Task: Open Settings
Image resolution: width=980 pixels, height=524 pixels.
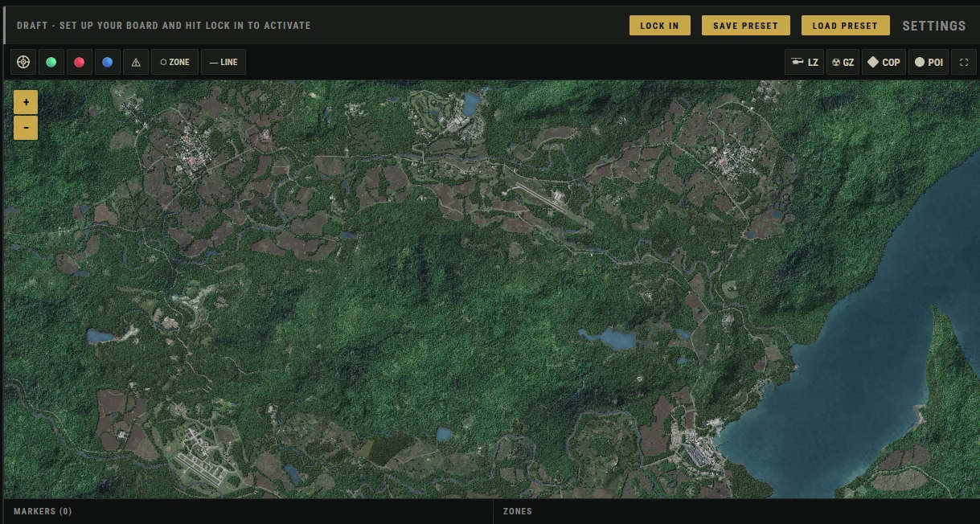Action: pos(934,26)
